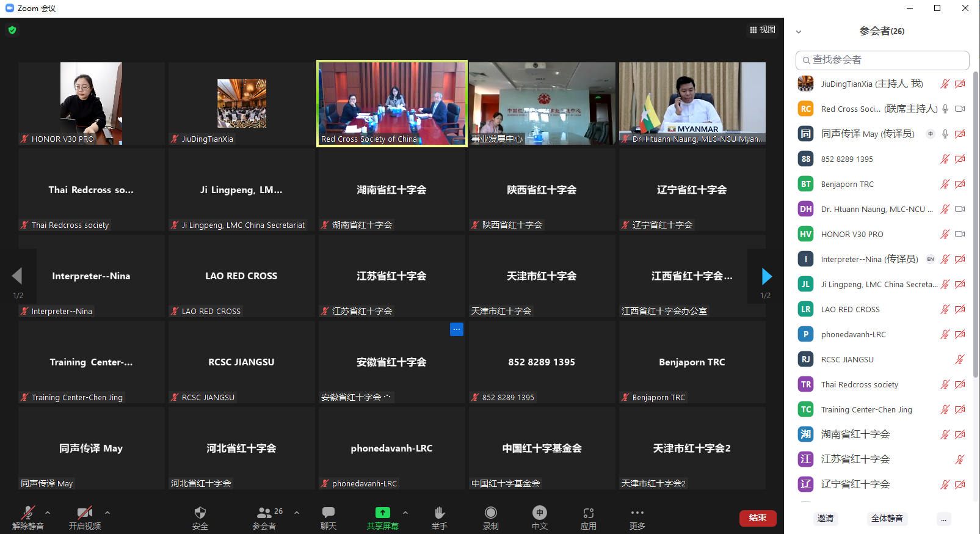Open the Chat panel icon
The height and width of the screenshot is (534, 980).
point(328,513)
